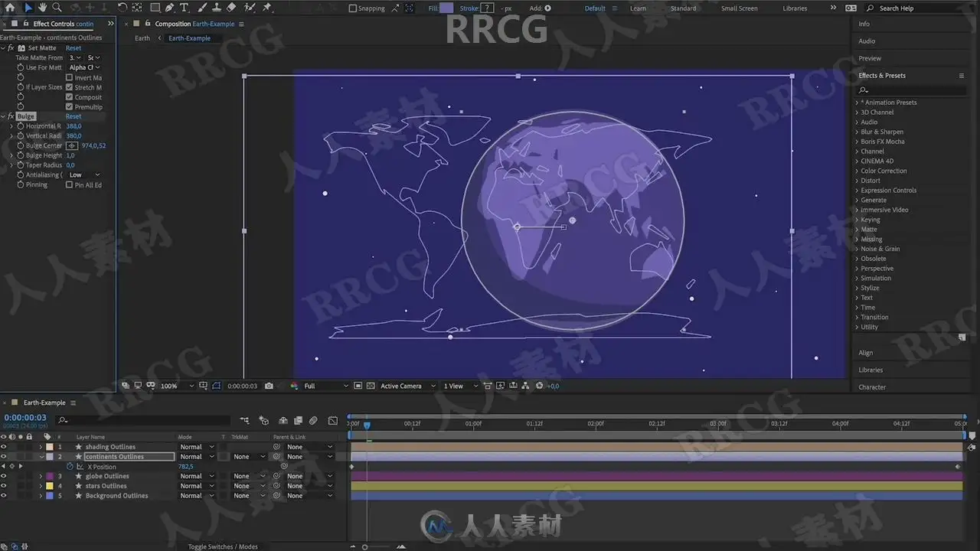
Task: Select the Hand tool
Action: point(43,8)
